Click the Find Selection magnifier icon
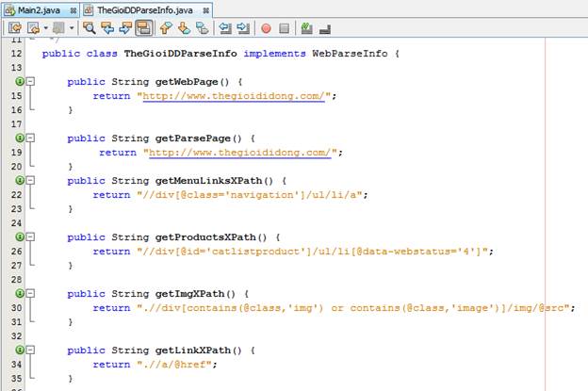The height and width of the screenshot is (391, 588). tap(90, 28)
